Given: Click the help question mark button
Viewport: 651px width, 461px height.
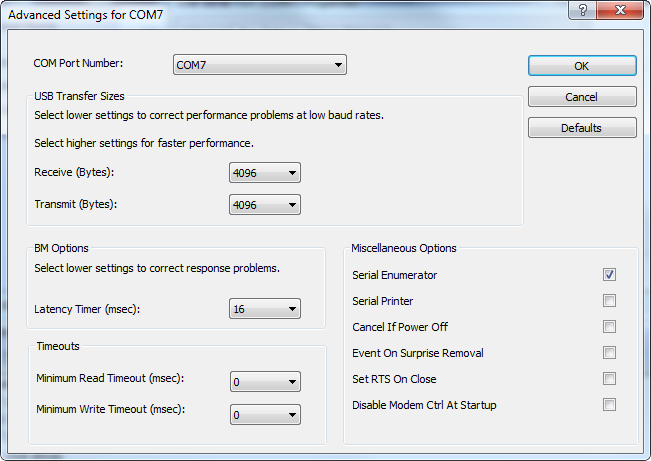Looking at the screenshot, I should (x=583, y=9).
